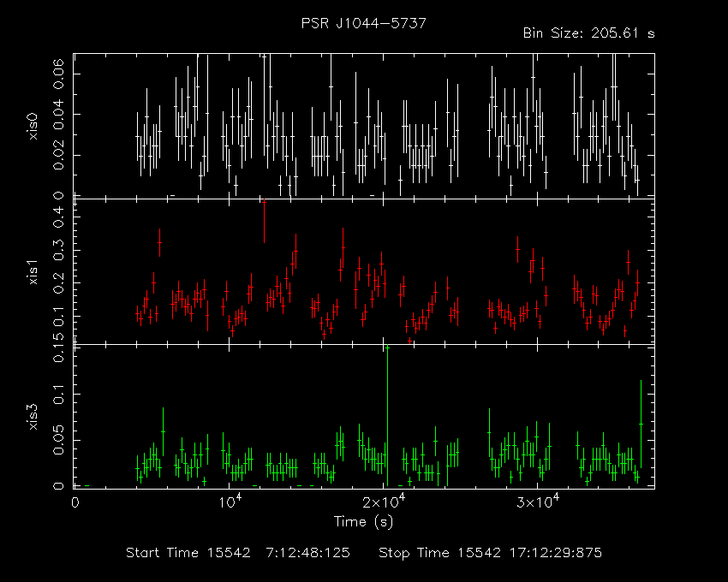Image resolution: width=728 pixels, height=582 pixels.
Task: Click the 0 tick on time axis
Action: pyautogui.click(x=75, y=502)
